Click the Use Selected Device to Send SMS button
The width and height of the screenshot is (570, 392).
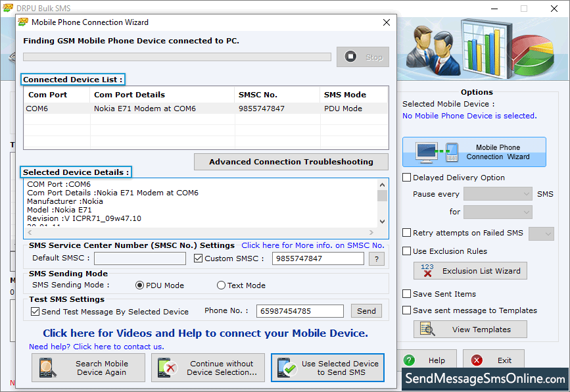327,368
